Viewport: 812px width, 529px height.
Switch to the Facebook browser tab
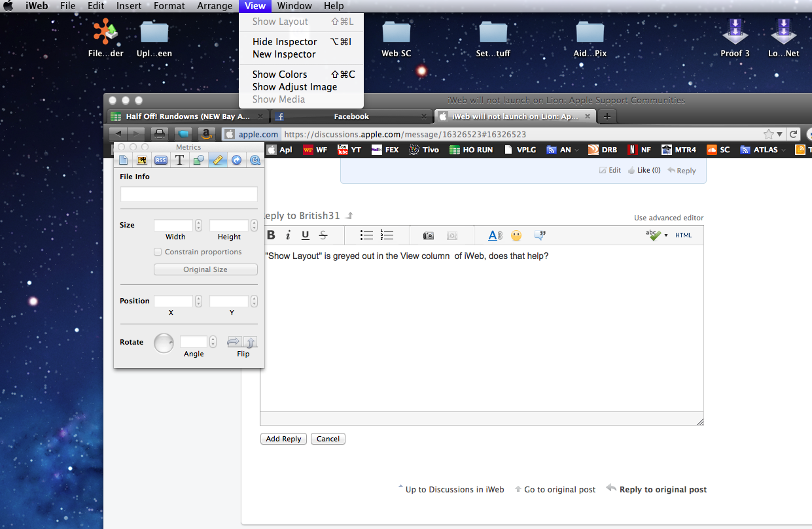351,116
